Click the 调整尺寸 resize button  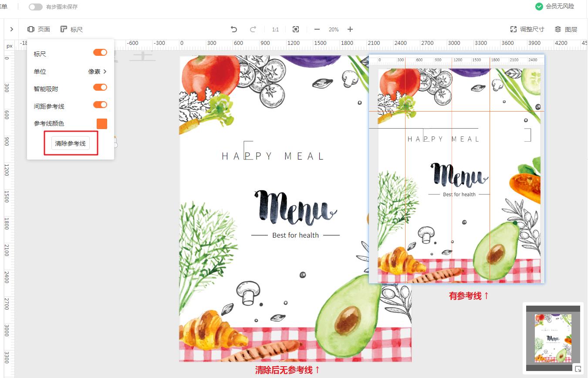[x=527, y=29]
